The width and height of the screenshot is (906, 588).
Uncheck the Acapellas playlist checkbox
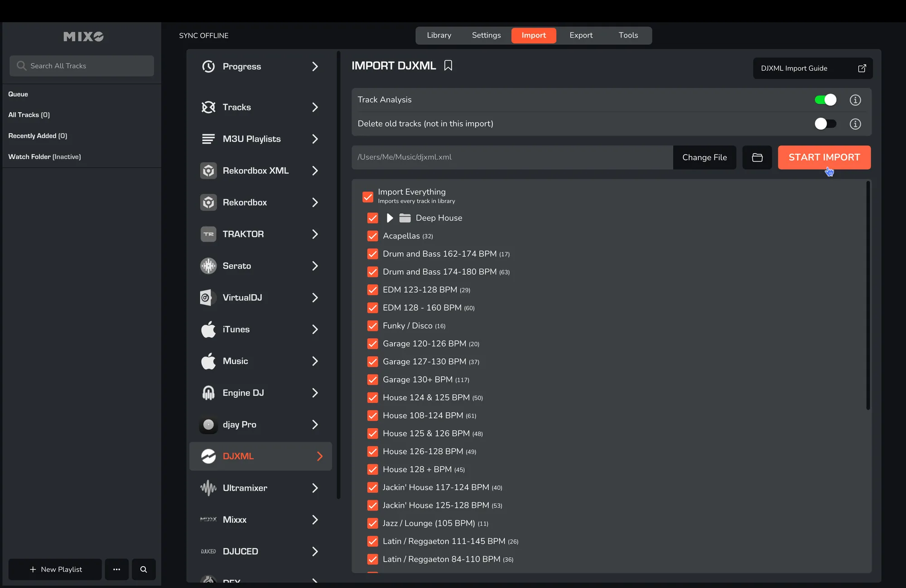(x=372, y=236)
